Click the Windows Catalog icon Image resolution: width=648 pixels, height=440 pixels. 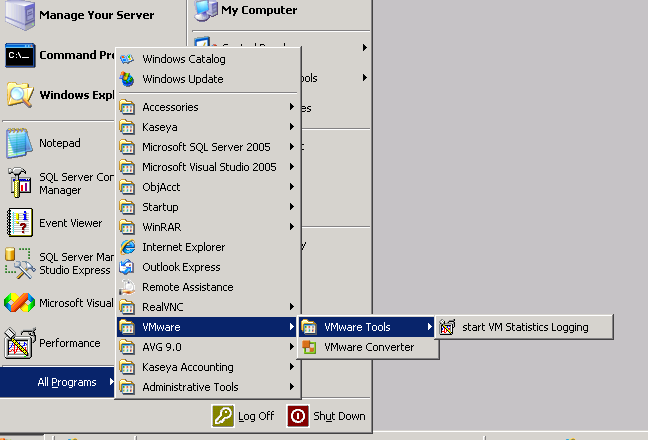tap(127, 59)
